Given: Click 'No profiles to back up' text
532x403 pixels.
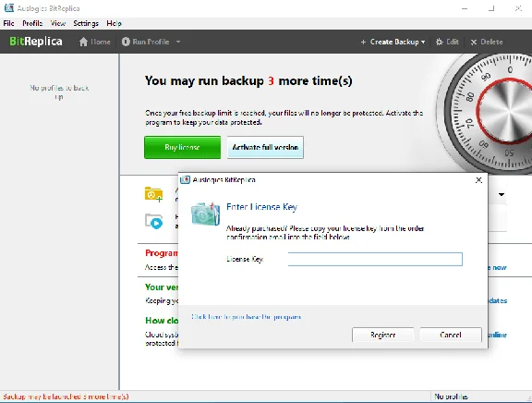Looking at the screenshot, I should pos(59,92).
